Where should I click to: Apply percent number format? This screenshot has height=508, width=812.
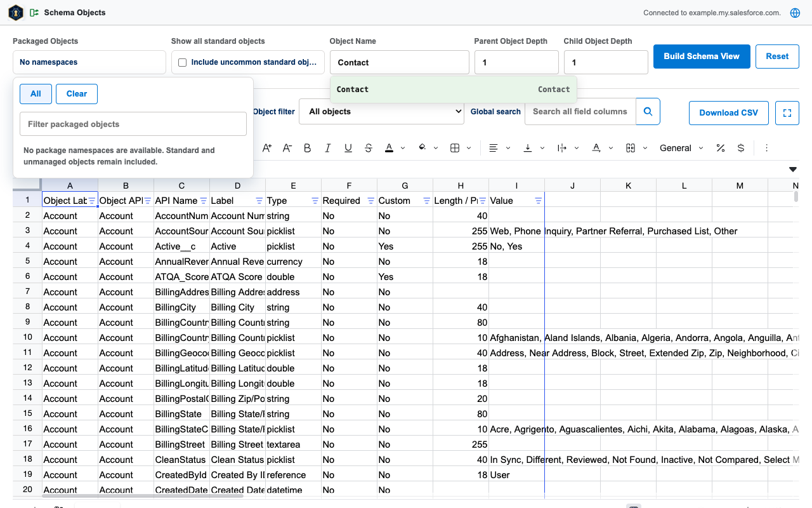pyautogui.click(x=721, y=148)
